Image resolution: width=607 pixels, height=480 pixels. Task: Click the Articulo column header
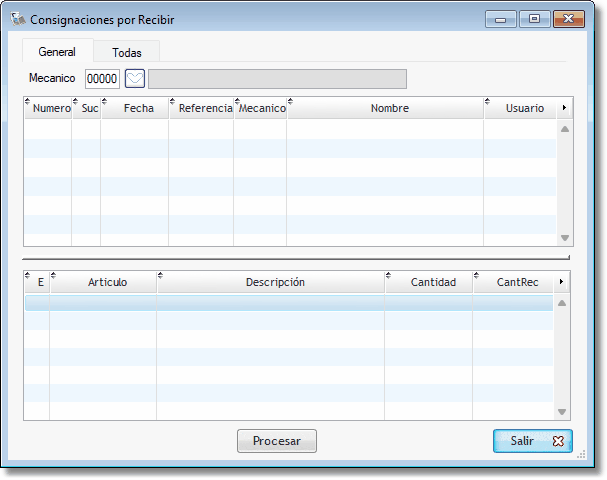pyautogui.click(x=107, y=283)
